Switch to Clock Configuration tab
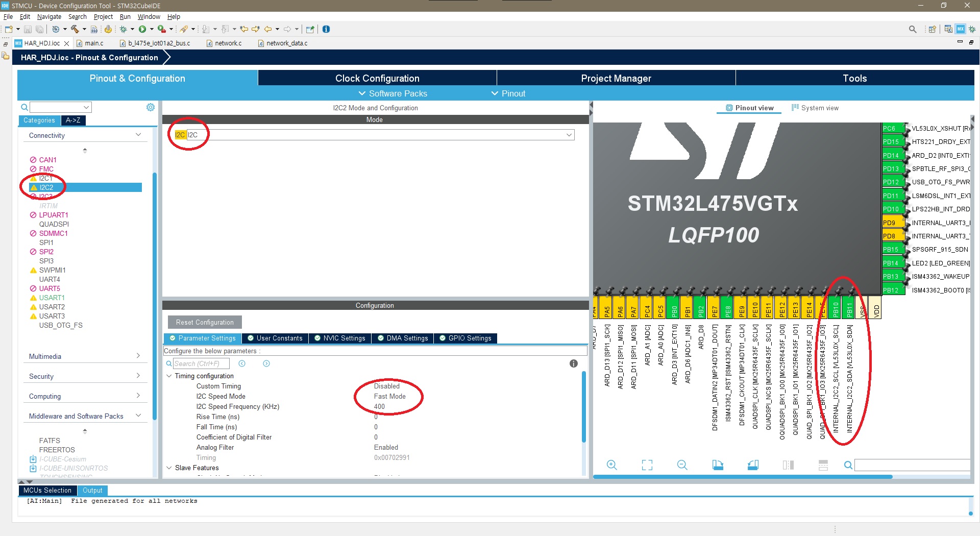The width and height of the screenshot is (980, 536). click(x=377, y=78)
